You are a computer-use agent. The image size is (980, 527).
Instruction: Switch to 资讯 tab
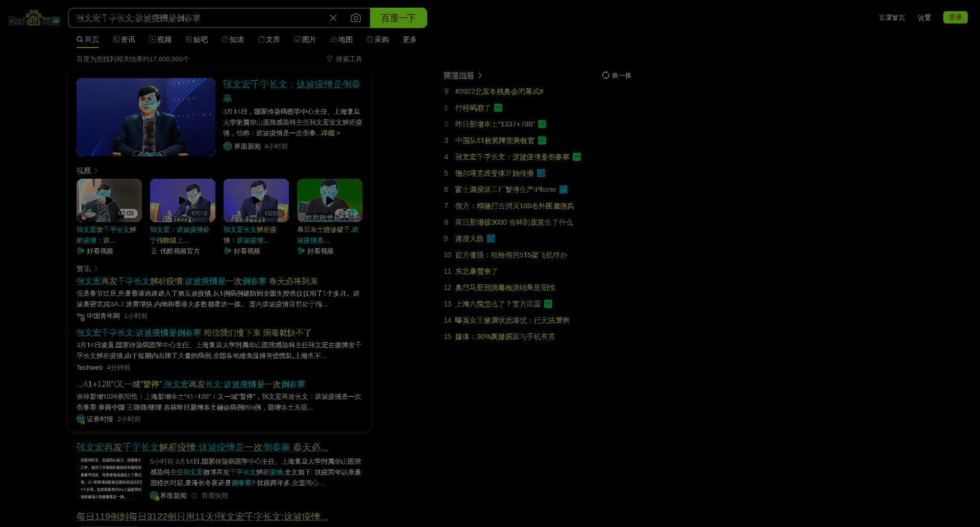point(124,39)
